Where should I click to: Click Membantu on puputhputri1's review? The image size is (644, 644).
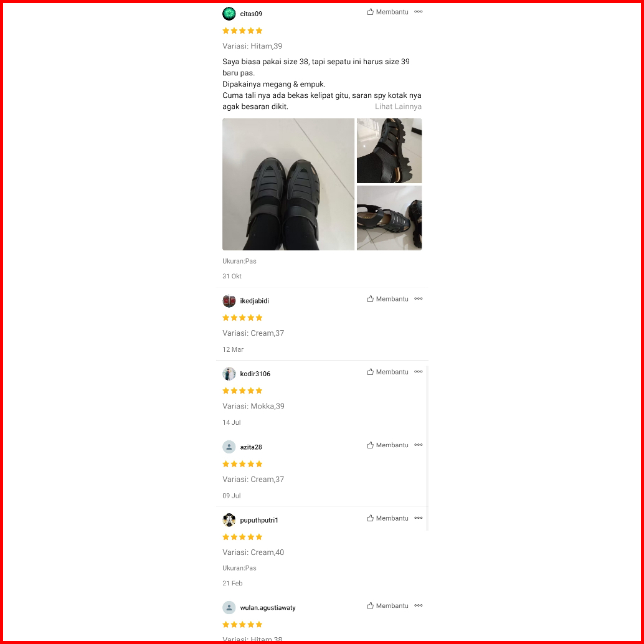(x=387, y=518)
